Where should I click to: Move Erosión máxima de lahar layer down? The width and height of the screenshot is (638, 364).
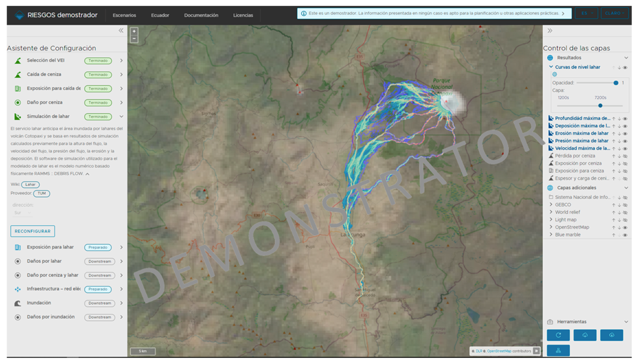619,134
